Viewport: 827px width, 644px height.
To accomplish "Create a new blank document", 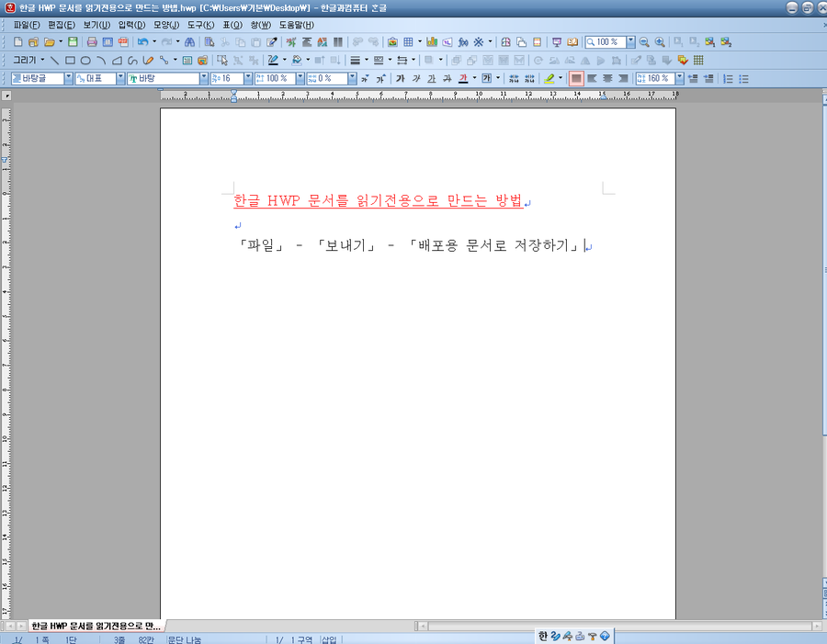I will (18, 42).
